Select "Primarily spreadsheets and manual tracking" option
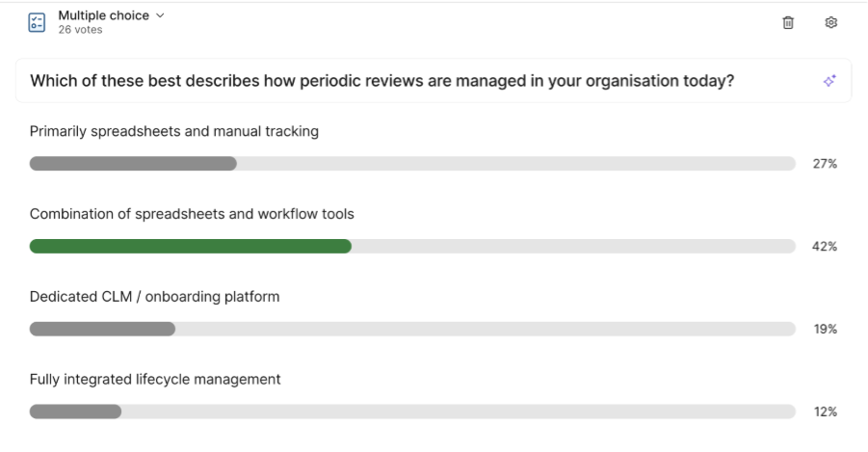The image size is (868, 452). (x=174, y=131)
